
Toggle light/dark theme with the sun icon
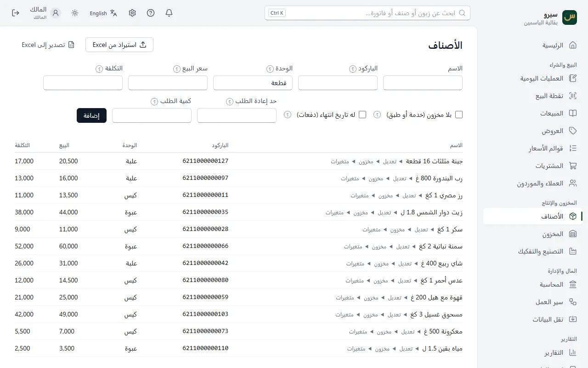click(75, 13)
